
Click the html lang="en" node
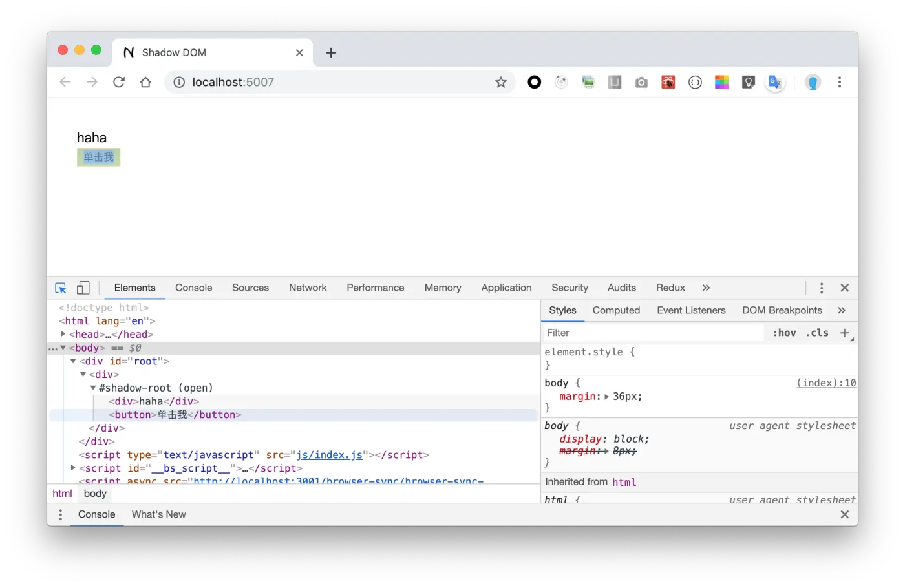click(x=107, y=321)
